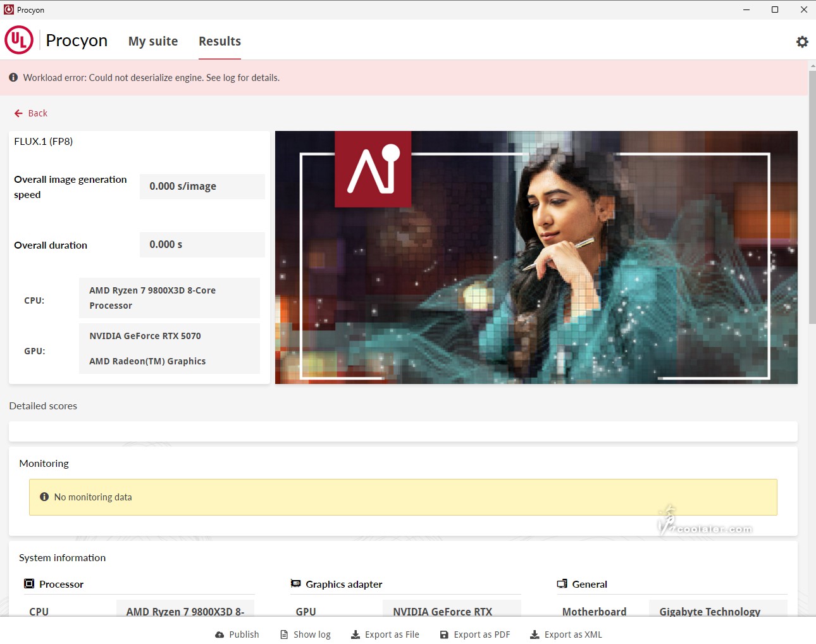Switch to the My suite tab

(153, 41)
